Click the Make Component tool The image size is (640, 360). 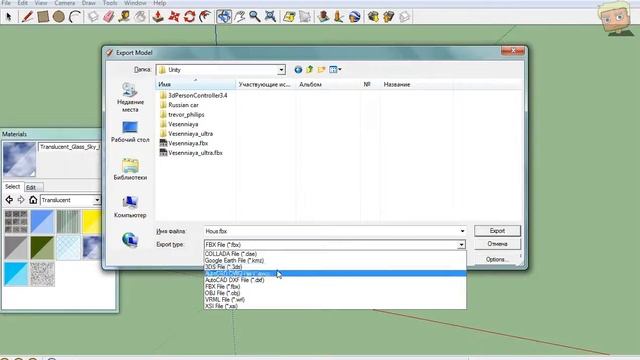pyautogui.click(x=93, y=17)
